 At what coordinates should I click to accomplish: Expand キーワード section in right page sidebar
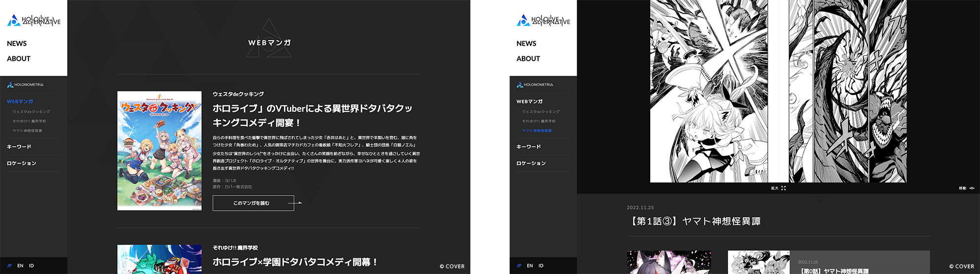coord(529,147)
